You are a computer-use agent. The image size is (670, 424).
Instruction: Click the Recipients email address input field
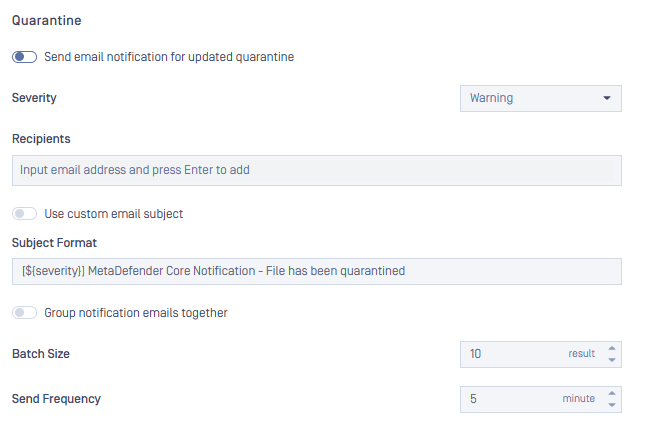316,170
